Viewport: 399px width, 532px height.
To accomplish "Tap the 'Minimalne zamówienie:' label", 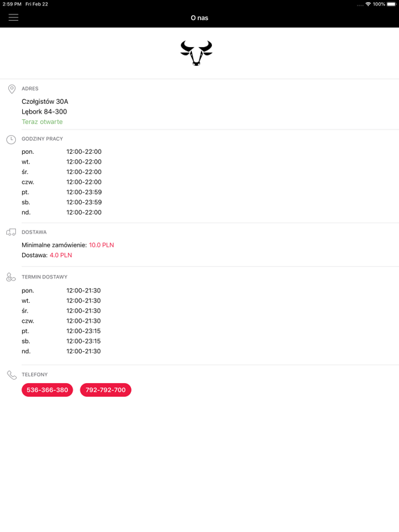I will pyautogui.click(x=54, y=245).
